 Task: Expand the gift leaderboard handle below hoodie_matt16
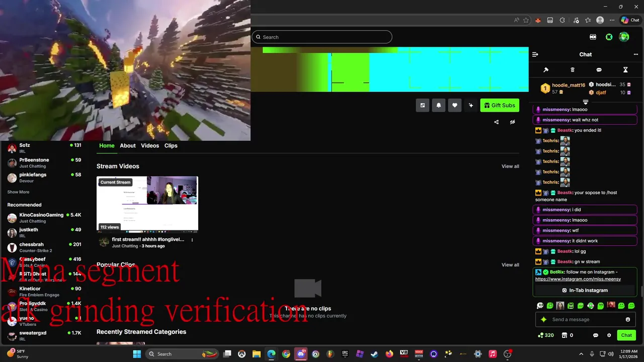click(x=586, y=102)
